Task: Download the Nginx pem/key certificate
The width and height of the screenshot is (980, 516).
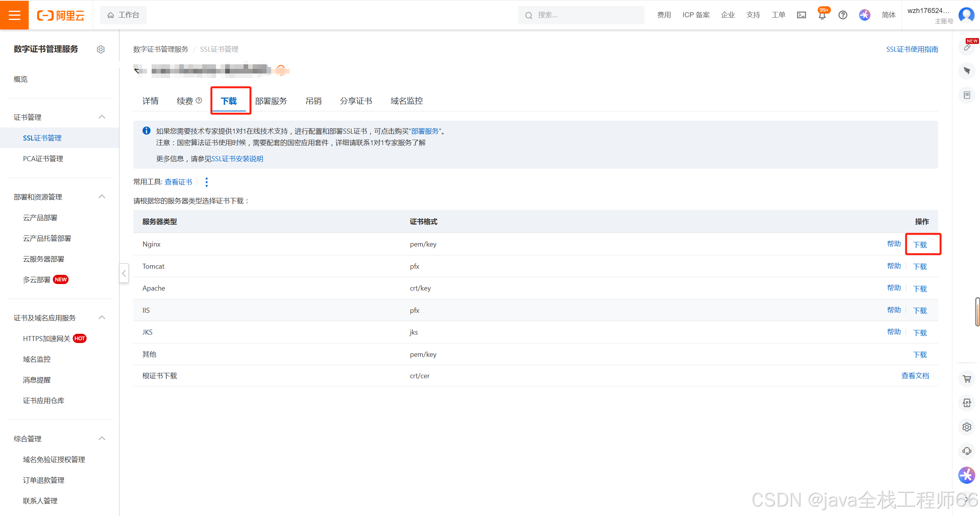Action: coord(920,244)
